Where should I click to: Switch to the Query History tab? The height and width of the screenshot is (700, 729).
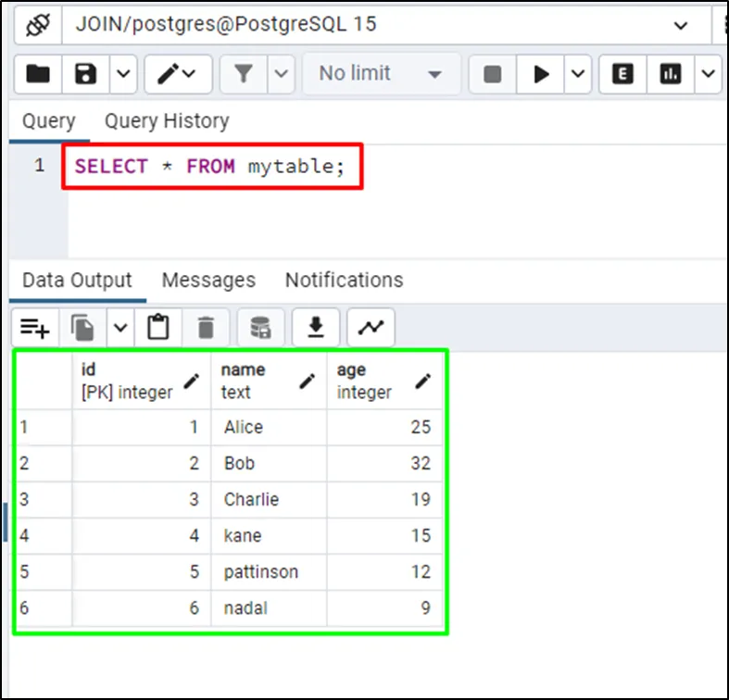pyautogui.click(x=167, y=121)
